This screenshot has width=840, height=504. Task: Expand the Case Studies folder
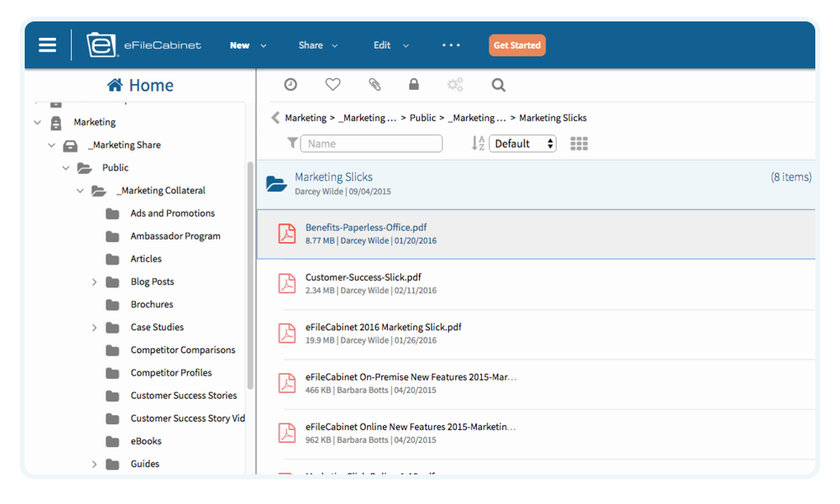tap(94, 327)
